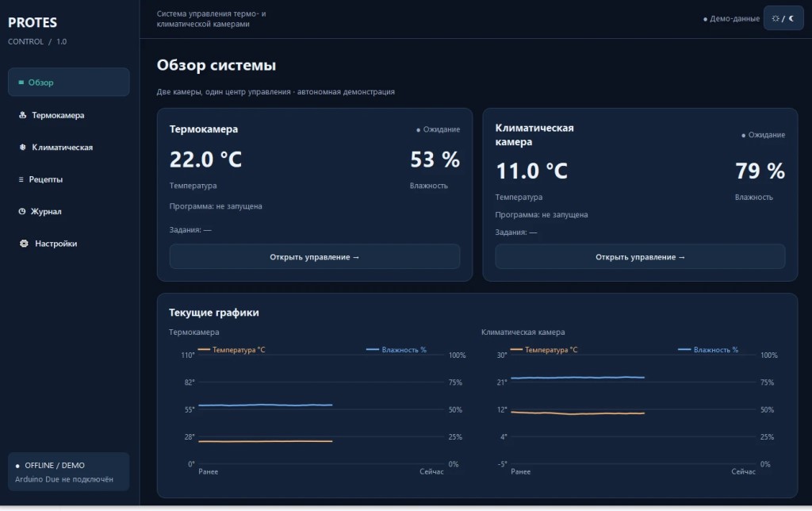Viewport: 812px width, 511px height.
Task: Click the orange temperature line in Климатическая chart
Action: point(577,413)
